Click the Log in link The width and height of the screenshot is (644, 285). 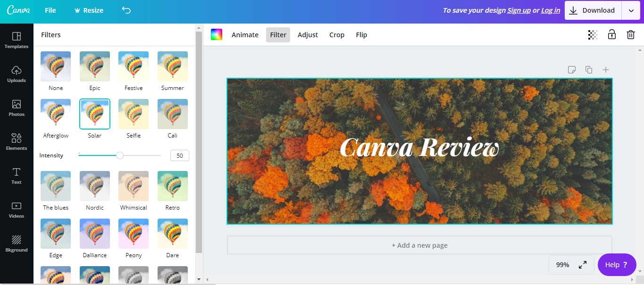[551, 10]
